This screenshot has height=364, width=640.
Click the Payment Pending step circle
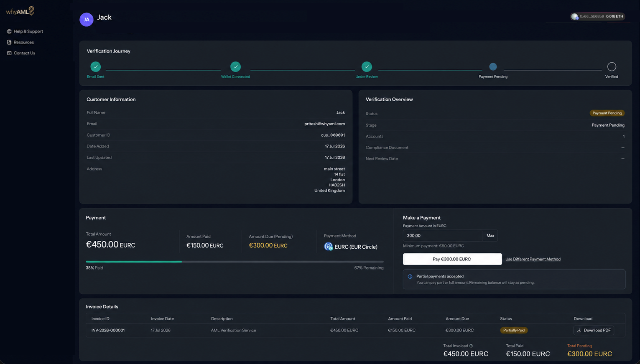[x=493, y=66]
